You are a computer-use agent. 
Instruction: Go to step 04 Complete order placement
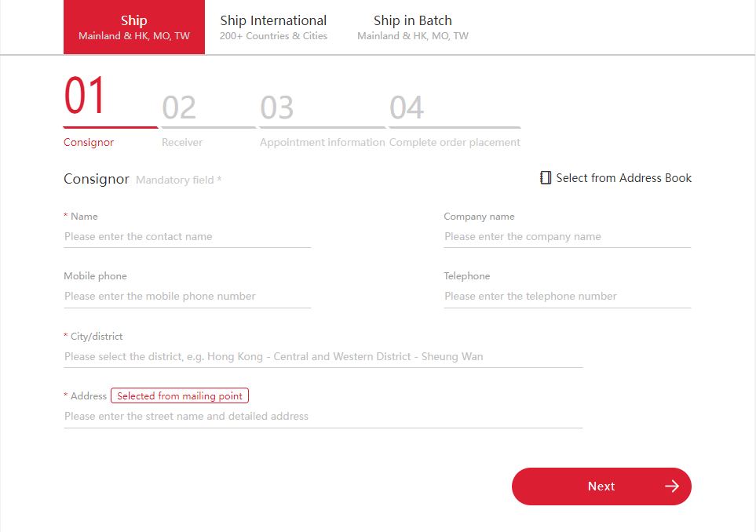(x=455, y=121)
